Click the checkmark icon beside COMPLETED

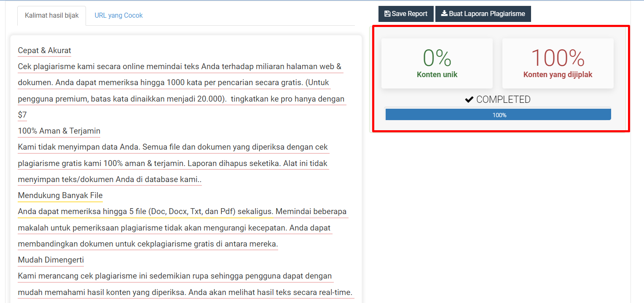[469, 100]
